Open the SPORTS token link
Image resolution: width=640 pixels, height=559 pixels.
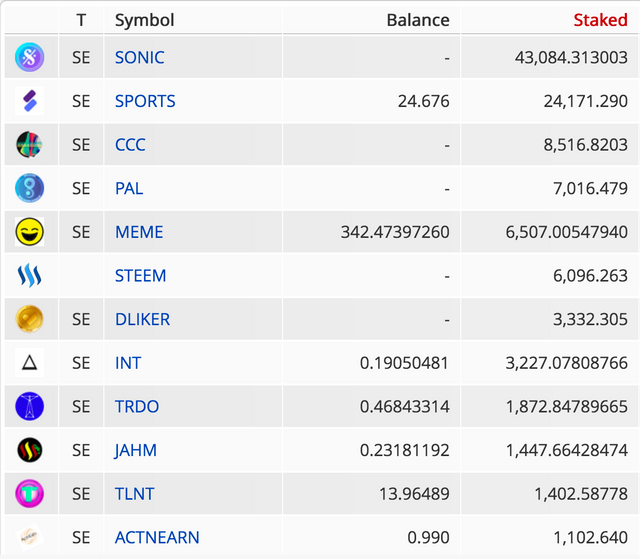(x=145, y=101)
